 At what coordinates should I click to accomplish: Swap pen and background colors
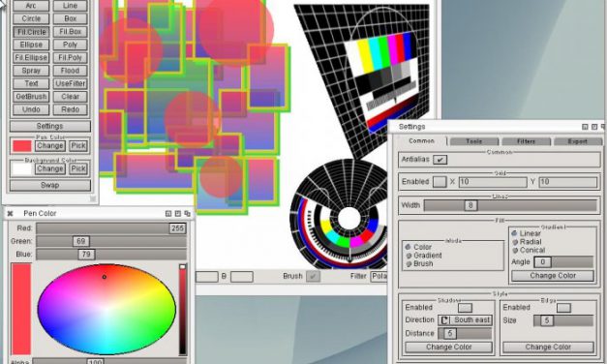50,185
